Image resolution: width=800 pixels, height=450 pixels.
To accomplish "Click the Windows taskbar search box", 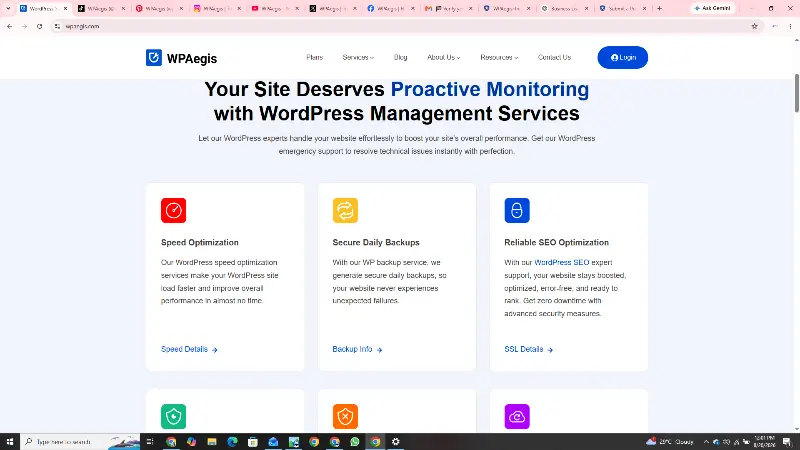I will tap(80, 441).
